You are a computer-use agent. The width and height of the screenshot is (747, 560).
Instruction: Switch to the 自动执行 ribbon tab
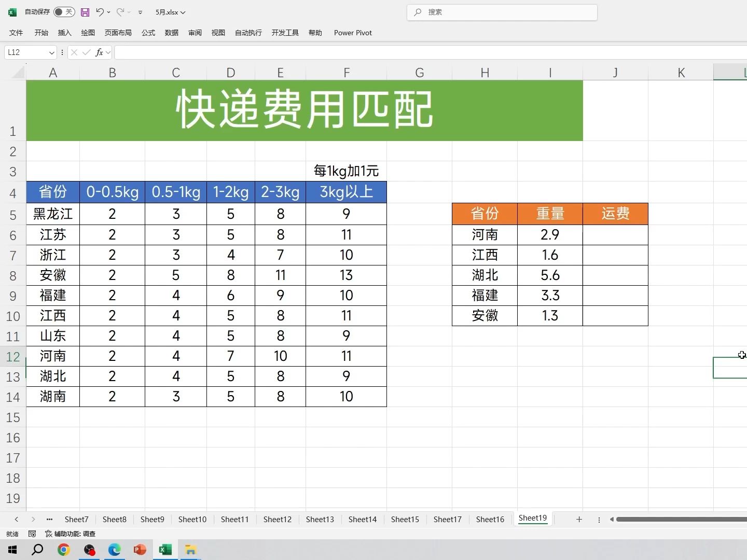pos(248,33)
